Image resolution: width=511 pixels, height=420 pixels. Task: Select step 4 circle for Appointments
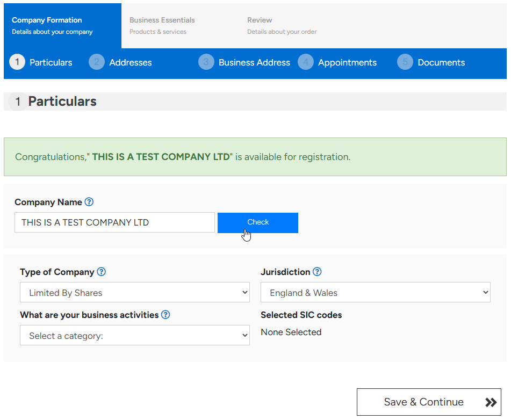point(306,62)
